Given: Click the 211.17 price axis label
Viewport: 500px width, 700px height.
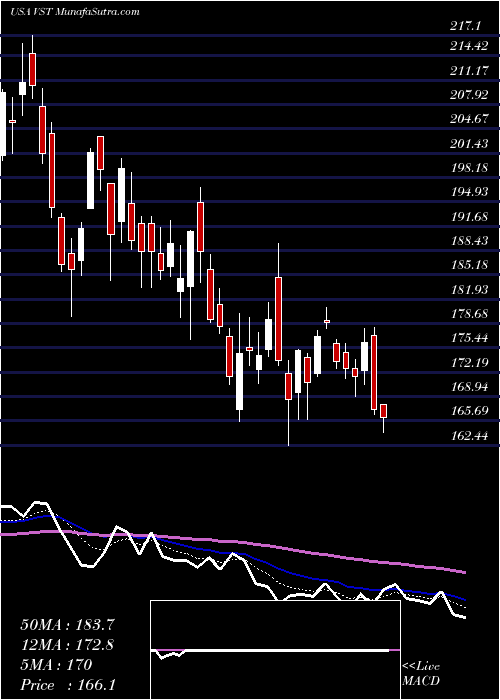Looking at the screenshot, I should click(469, 70).
